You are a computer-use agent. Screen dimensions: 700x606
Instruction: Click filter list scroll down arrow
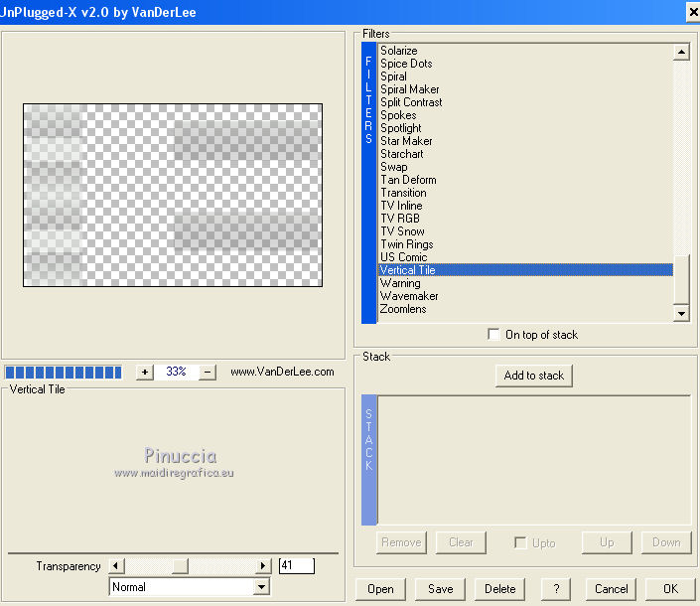[x=681, y=313]
